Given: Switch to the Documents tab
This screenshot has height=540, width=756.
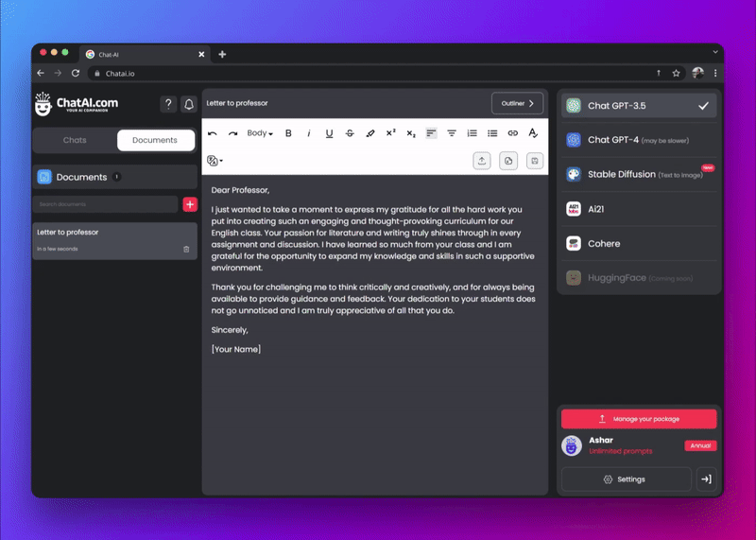Looking at the screenshot, I should tap(155, 140).
